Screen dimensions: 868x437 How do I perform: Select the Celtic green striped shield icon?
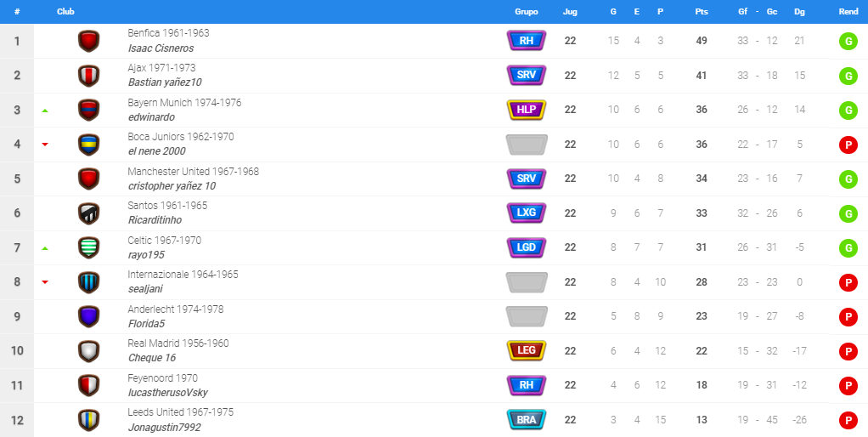(88, 247)
